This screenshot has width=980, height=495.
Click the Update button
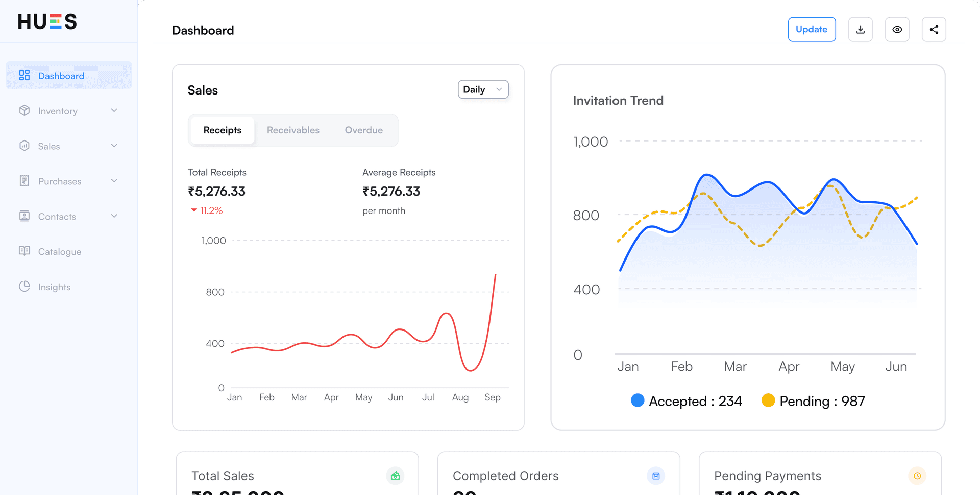(x=812, y=29)
